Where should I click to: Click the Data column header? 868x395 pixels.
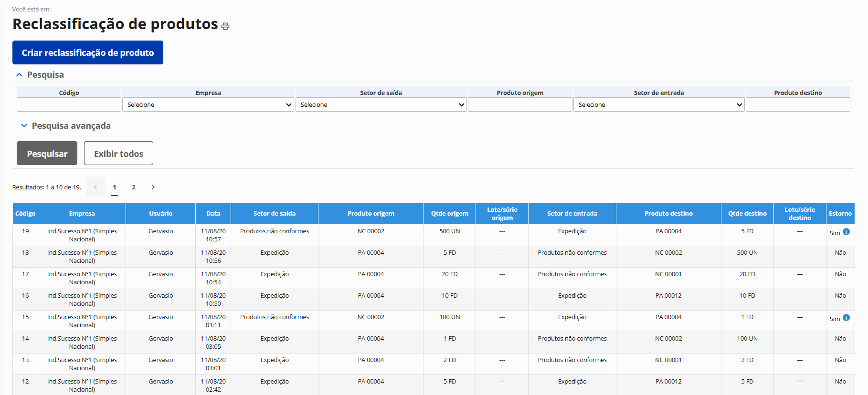pyautogui.click(x=213, y=214)
